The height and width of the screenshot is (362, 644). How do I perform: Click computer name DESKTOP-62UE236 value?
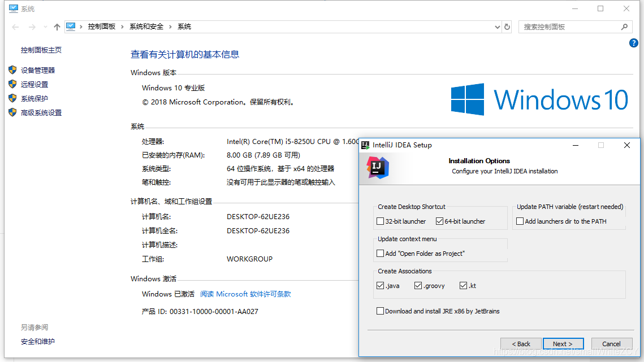pyautogui.click(x=258, y=217)
